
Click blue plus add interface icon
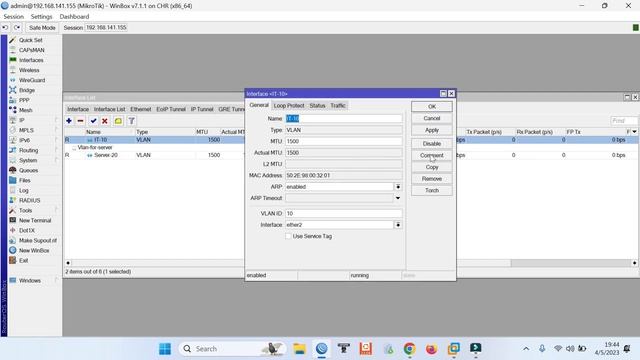[x=69, y=121]
